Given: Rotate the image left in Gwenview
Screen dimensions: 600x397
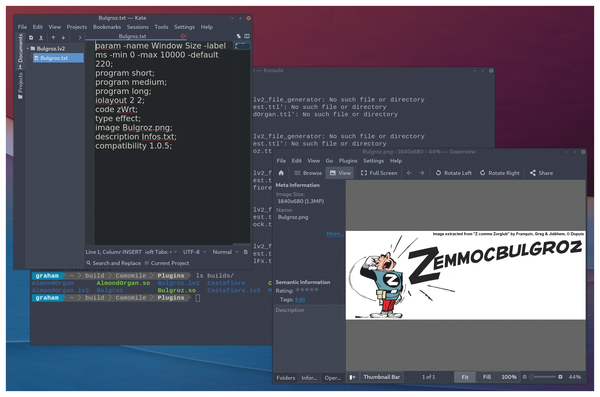Looking at the screenshot, I should (x=453, y=173).
